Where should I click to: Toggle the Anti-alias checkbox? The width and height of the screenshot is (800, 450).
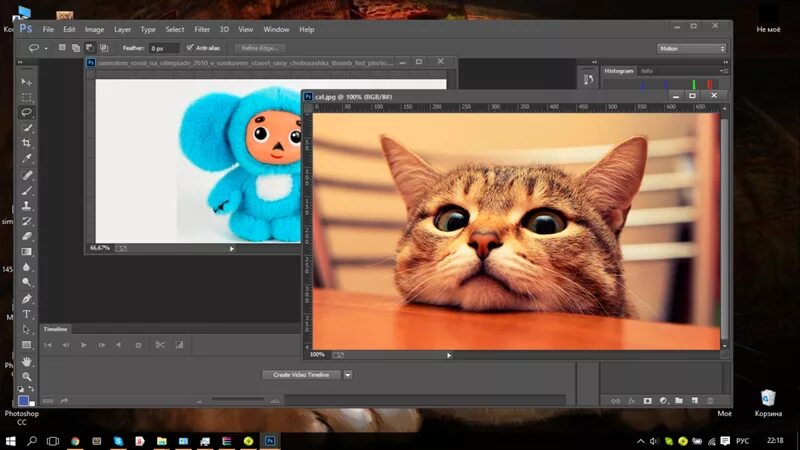(x=190, y=47)
